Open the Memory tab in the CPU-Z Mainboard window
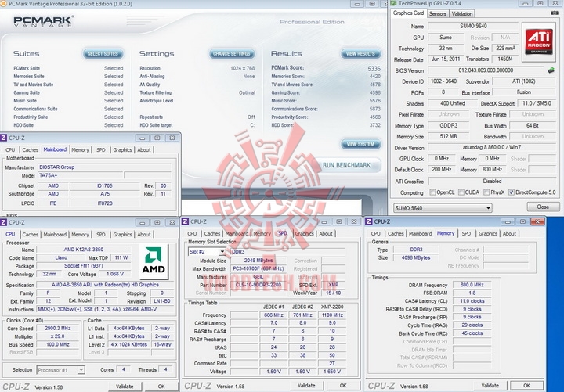 tap(80, 149)
